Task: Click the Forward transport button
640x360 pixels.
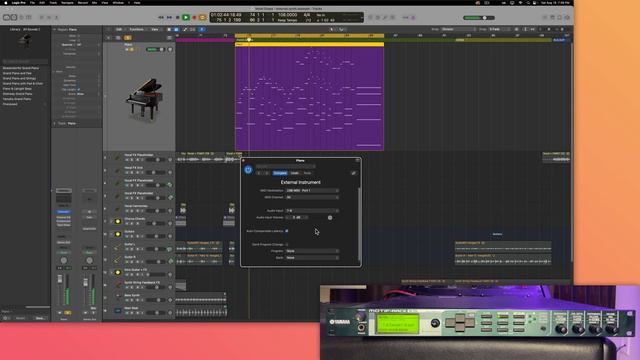Action: click(169, 18)
